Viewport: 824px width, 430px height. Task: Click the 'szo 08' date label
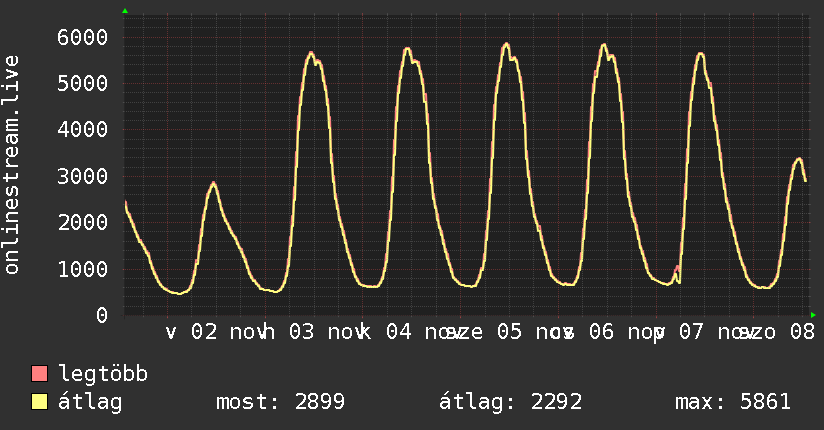coord(777,332)
